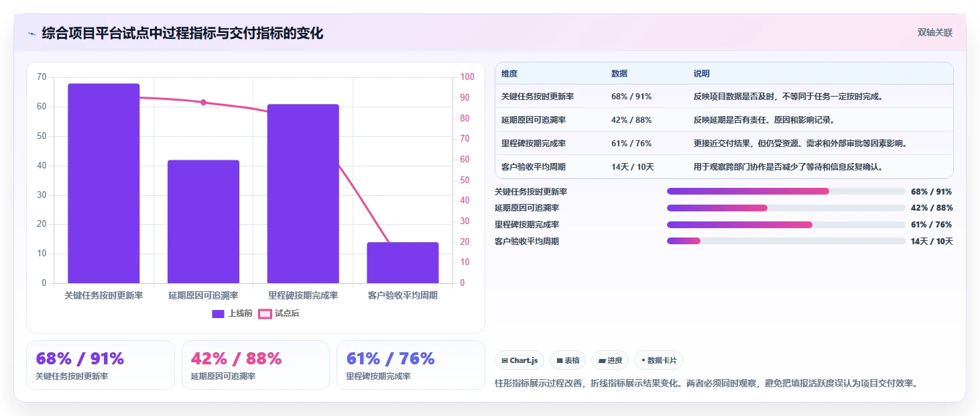The image size is (980, 416).
Task: Toggle the 试点后 legend entry
Action: click(279, 313)
